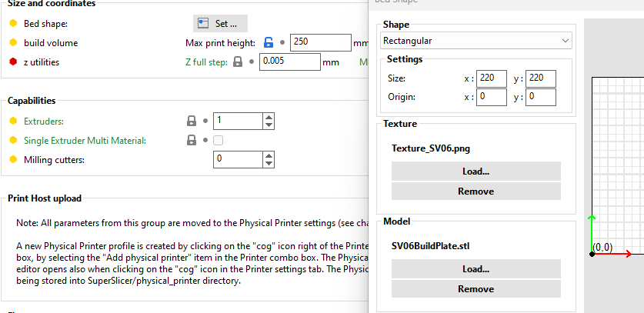Increase the Extruders count with up arrow

[269, 117]
